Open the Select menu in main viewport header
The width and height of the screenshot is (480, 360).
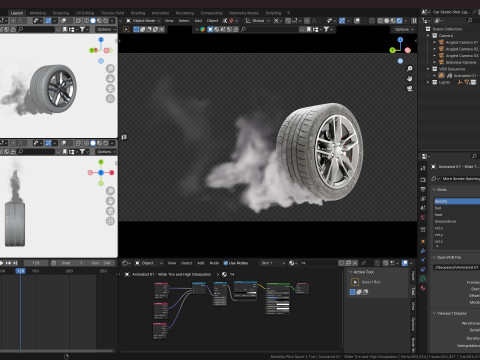(x=184, y=21)
